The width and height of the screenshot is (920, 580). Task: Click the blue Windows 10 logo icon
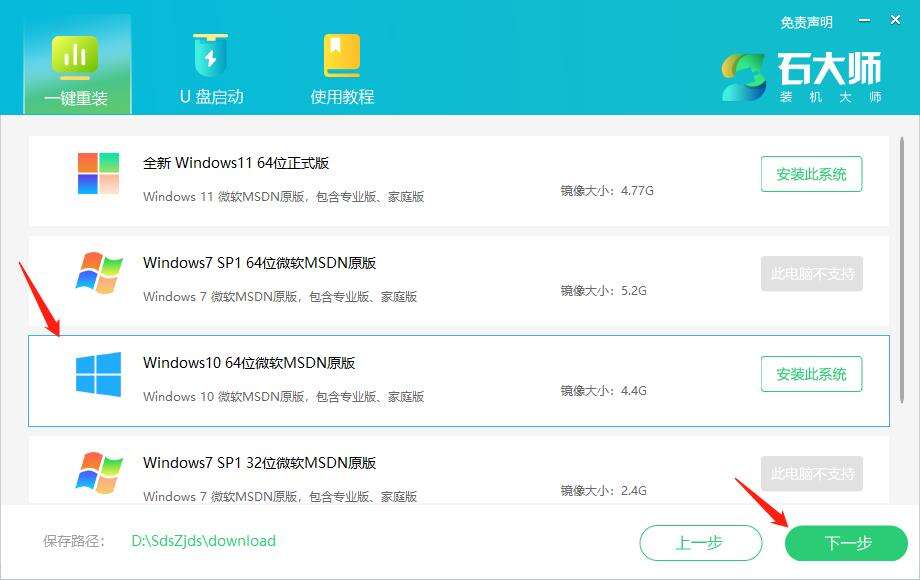coord(99,375)
